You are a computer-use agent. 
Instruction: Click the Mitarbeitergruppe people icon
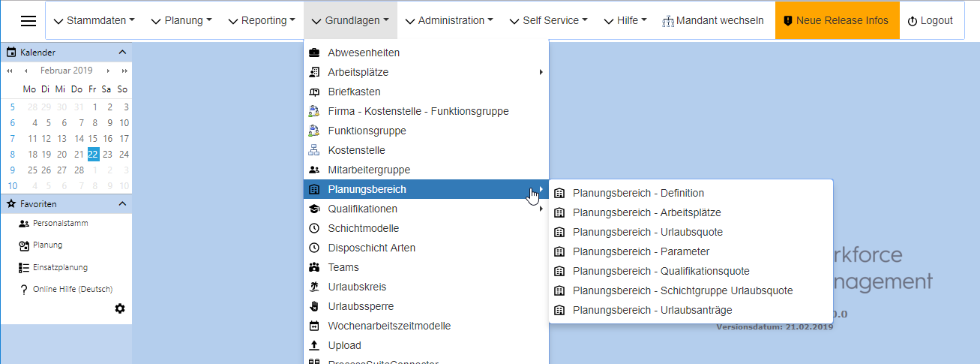click(x=314, y=170)
